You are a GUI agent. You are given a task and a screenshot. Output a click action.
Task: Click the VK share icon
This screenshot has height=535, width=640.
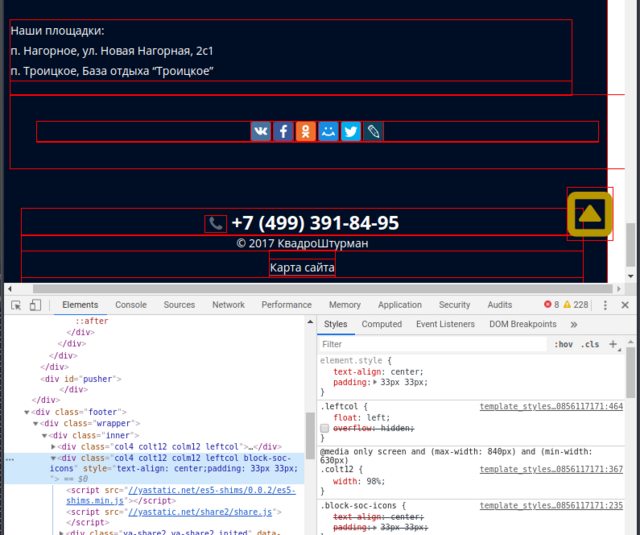point(261,131)
